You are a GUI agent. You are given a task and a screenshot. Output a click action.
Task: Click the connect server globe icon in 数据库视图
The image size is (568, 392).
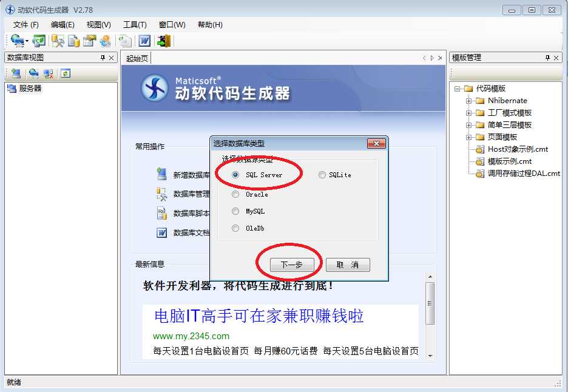coord(34,73)
